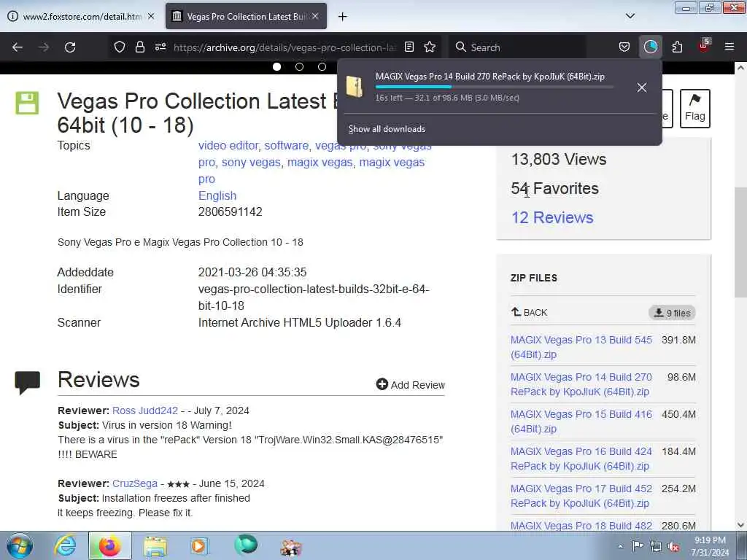
Task: Click Firefox icon in taskbar
Action: pyautogui.click(x=109, y=545)
